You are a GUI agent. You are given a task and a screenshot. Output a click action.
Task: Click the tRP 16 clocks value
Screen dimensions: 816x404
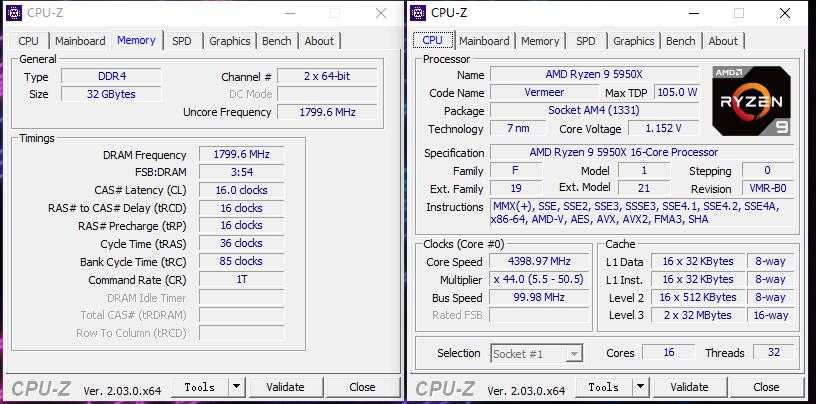pyautogui.click(x=241, y=225)
